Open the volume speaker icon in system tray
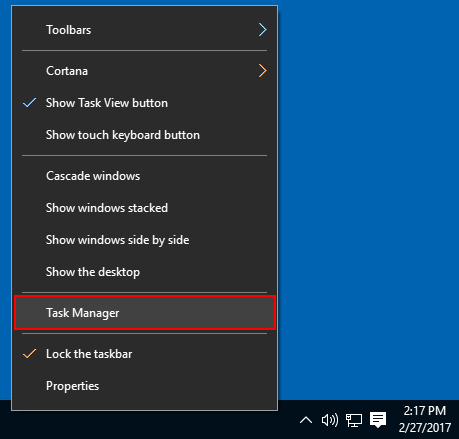 click(x=330, y=420)
